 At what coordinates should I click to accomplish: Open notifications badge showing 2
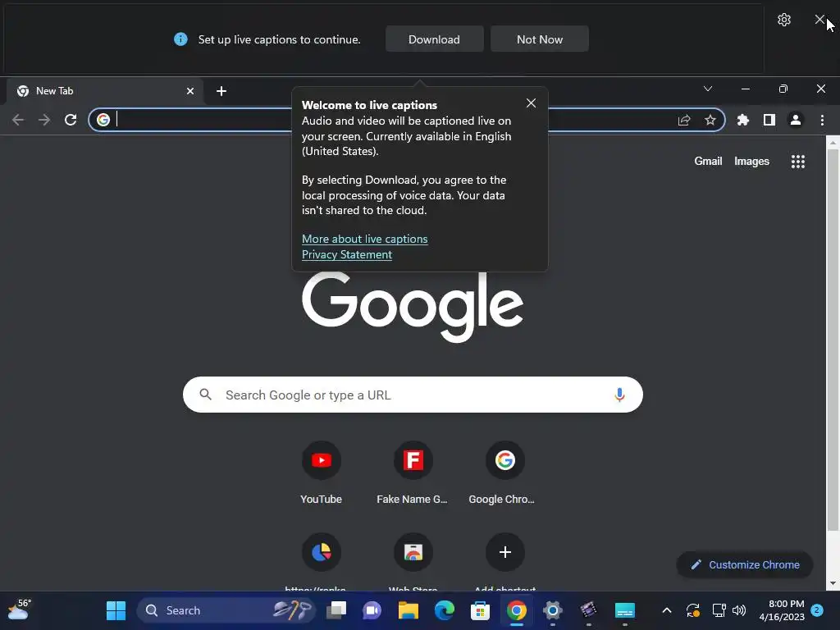tap(817, 610)
